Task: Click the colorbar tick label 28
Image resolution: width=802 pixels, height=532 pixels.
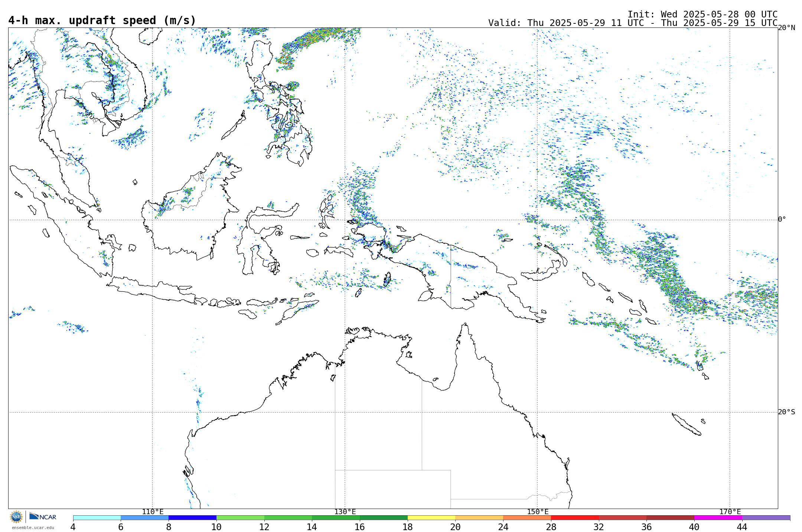Action: [551, 527]
